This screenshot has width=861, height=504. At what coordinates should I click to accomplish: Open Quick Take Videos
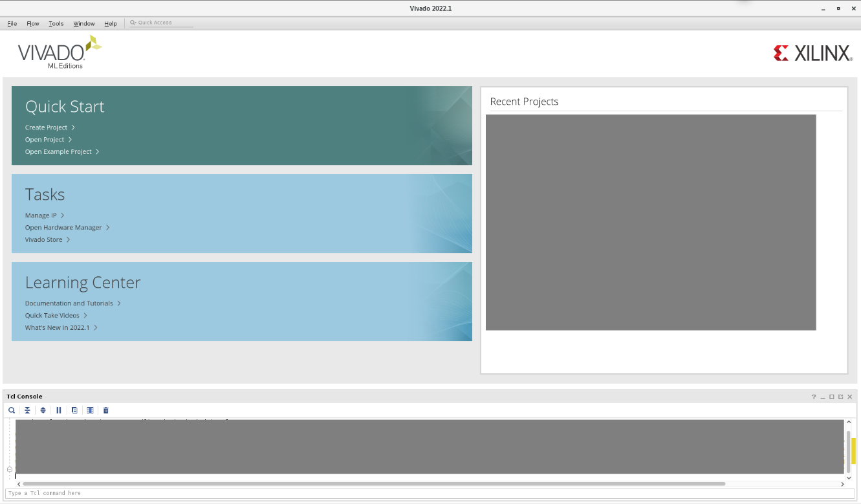pyautogui.click(x=56, y=316)
